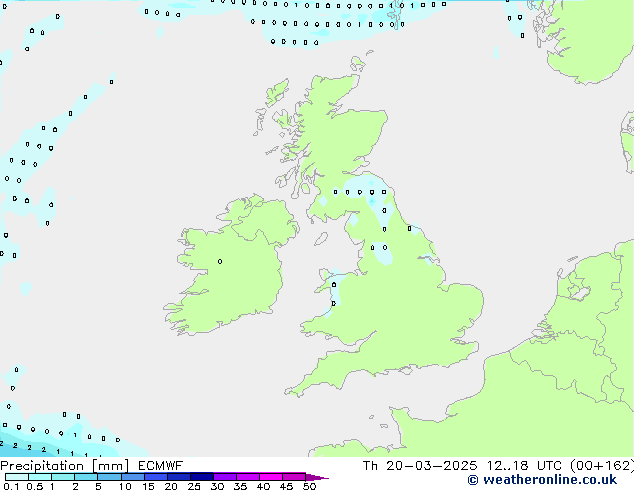The height and width of the screenshot is (490, 634).
Task: Select the 2–5 mm legend swatch
Action: coord(86,477)
